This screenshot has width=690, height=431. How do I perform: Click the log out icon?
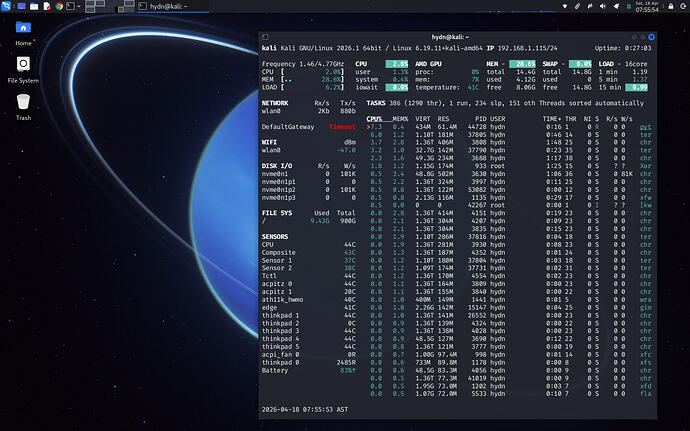tap(683, 6)
